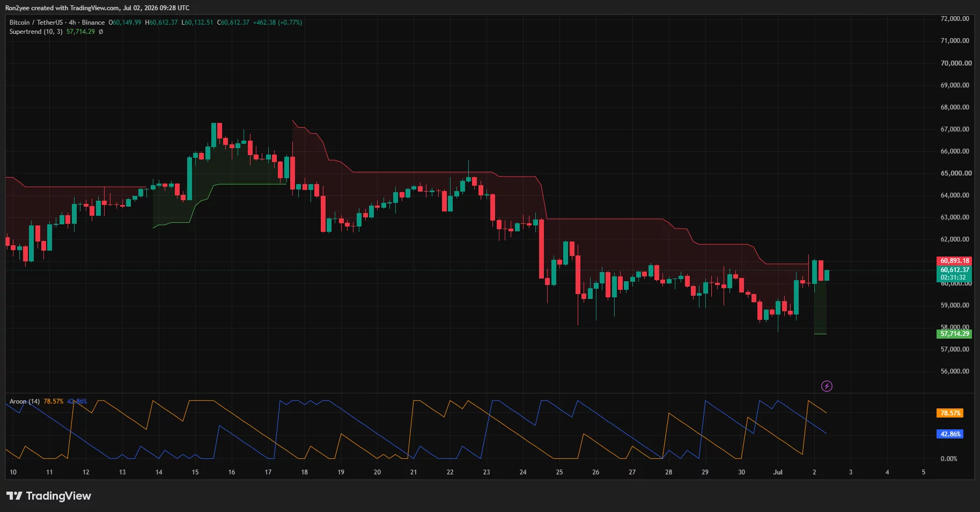Click the 4h interval label in the legend
The width and height of the screenshot is (980, 512).
pyautogui.click(x=72, y=23)
